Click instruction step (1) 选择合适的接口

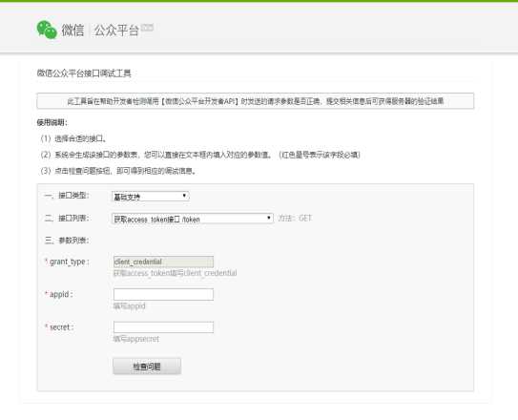[73, 138]
